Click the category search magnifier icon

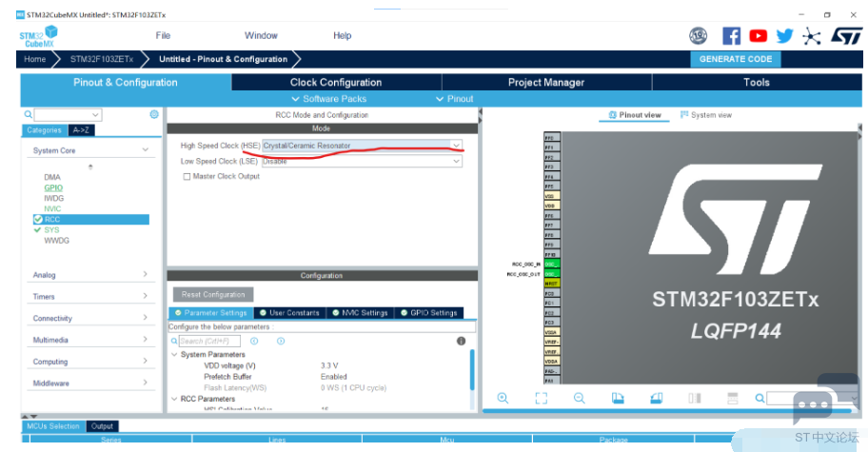click(x=29, y=114)
